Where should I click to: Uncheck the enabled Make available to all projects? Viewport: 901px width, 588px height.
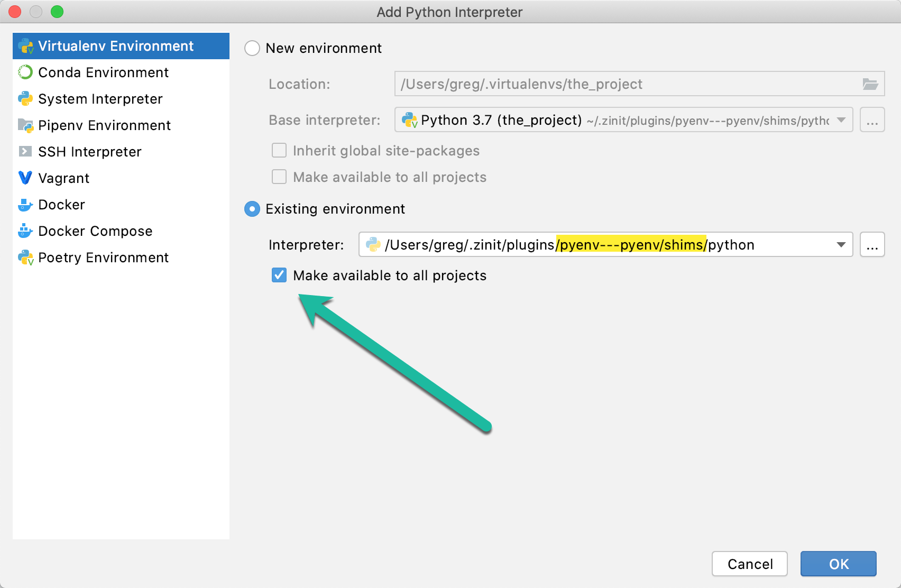[x=279, y=275]
